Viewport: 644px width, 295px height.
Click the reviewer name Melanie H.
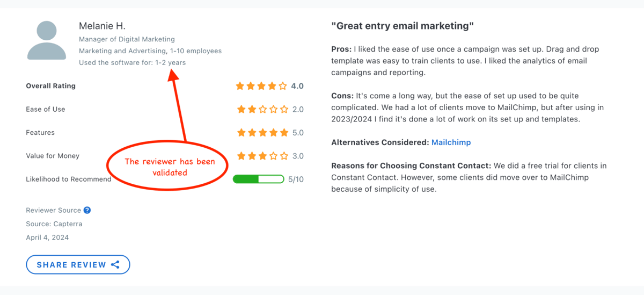pyautogui.click(x=102, y=26)
